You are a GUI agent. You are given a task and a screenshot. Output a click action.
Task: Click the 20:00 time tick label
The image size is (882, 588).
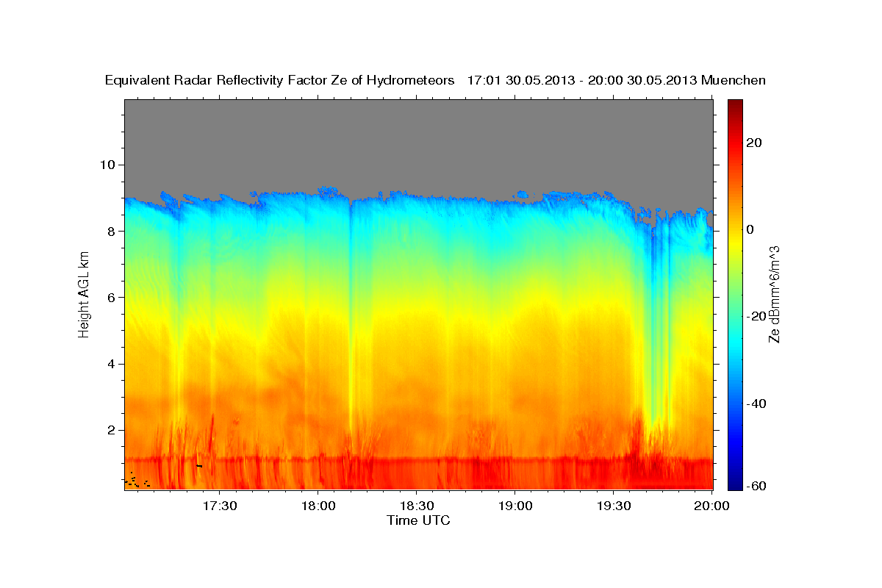pyautogui.click(x=711, y=506)
